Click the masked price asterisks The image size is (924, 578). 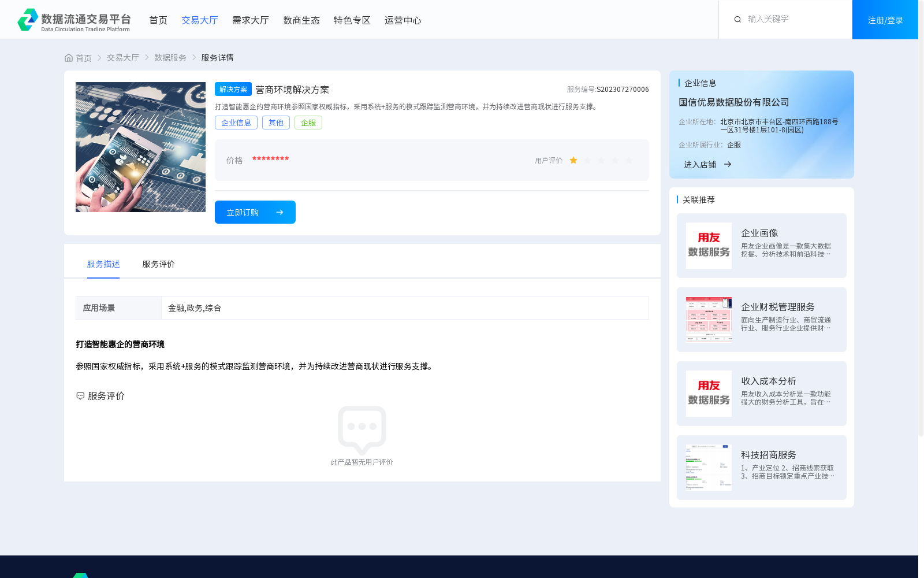tap(270, 159)
